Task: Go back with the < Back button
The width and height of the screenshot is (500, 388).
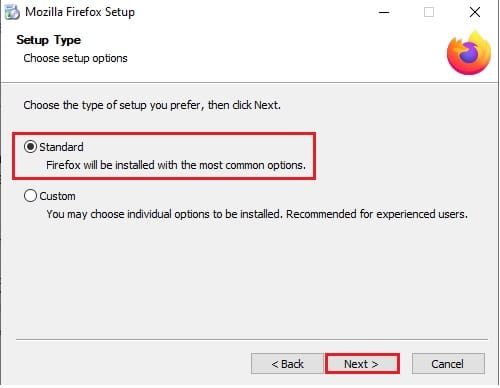Action: (287, 364)
